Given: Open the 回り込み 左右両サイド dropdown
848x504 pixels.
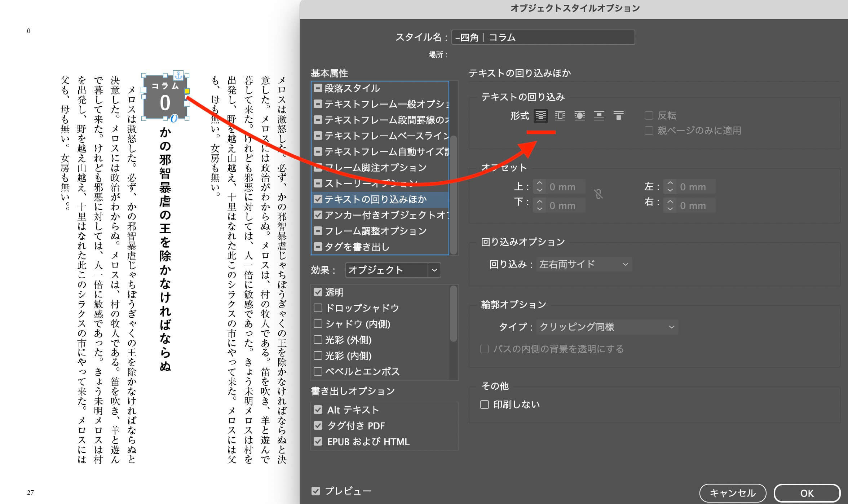Looking at the screenshot, I should tap(584, 264).
